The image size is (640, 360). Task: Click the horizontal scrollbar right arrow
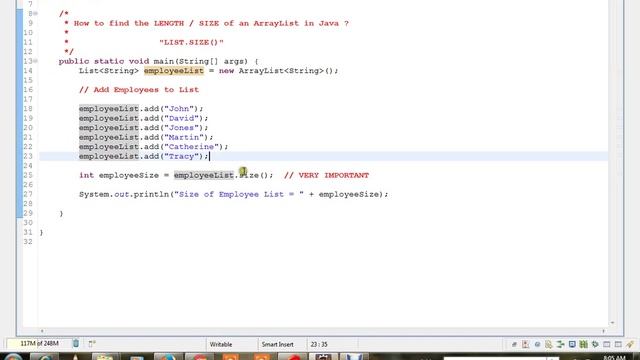pos(603,331)
